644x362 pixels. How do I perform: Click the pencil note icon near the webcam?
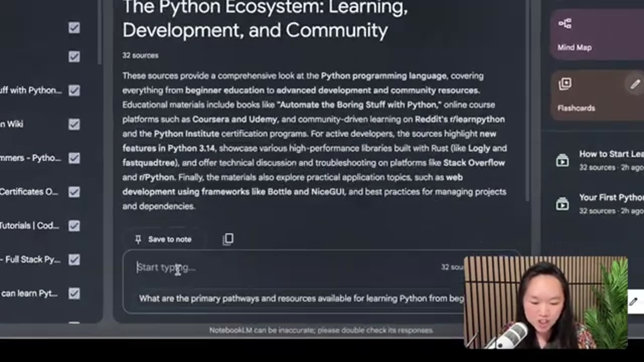tap(633, 302)
